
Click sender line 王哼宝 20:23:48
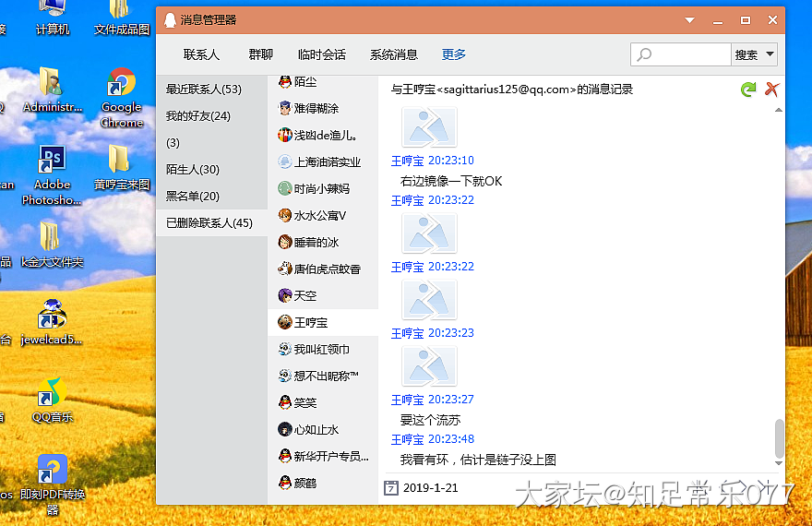tap(433, 439)
